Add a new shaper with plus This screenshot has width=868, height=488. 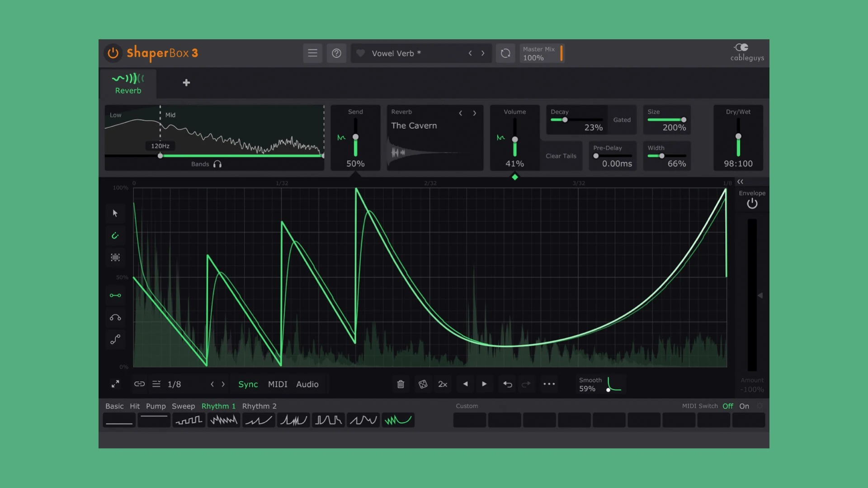[186, 83]
